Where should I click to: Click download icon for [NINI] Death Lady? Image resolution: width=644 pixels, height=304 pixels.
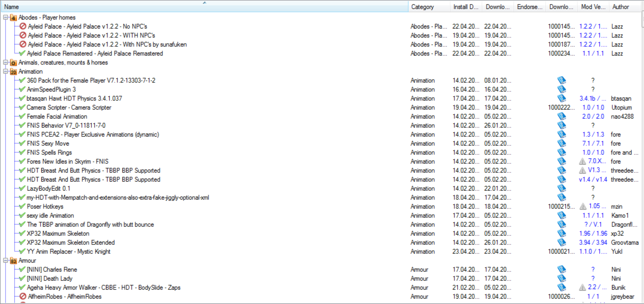[x=561, y=279]
